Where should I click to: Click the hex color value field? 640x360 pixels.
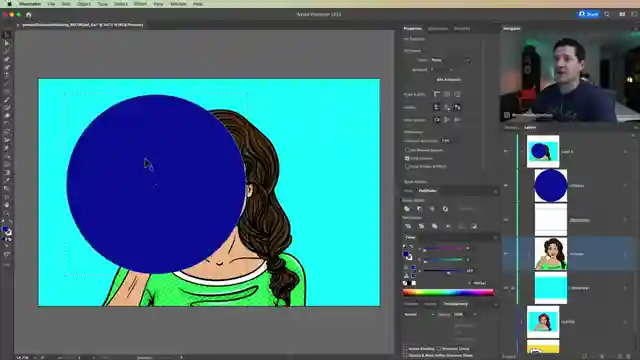click(480, 283)
